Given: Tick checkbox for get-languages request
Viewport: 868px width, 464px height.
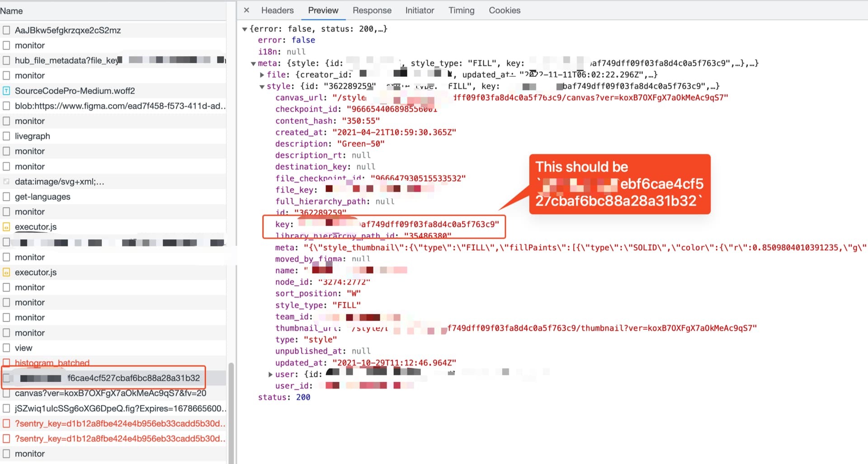Looking at the screenshot, I should (x=6, y=197).
